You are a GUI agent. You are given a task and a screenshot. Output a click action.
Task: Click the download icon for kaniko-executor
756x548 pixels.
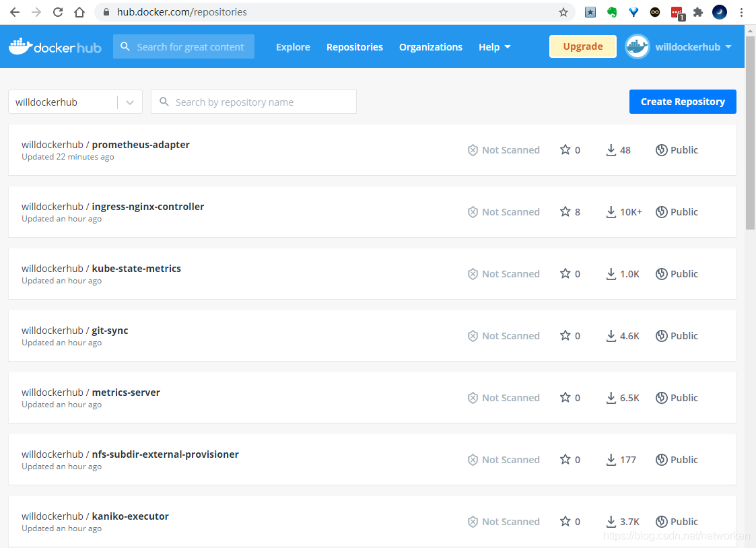(611, 522)
